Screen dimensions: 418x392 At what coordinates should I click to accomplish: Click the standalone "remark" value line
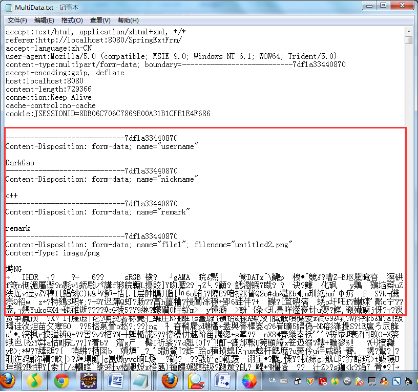[18, 228]
